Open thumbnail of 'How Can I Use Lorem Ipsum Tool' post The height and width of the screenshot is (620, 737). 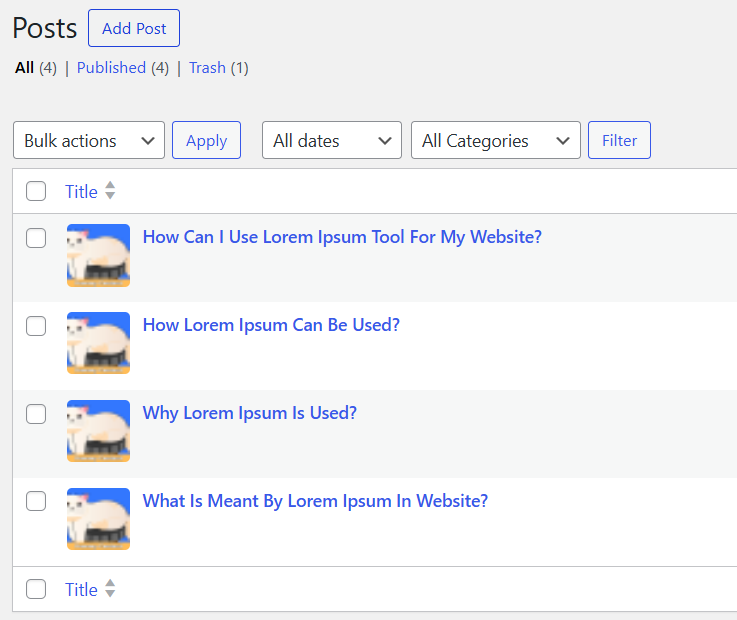coord(98,255)
